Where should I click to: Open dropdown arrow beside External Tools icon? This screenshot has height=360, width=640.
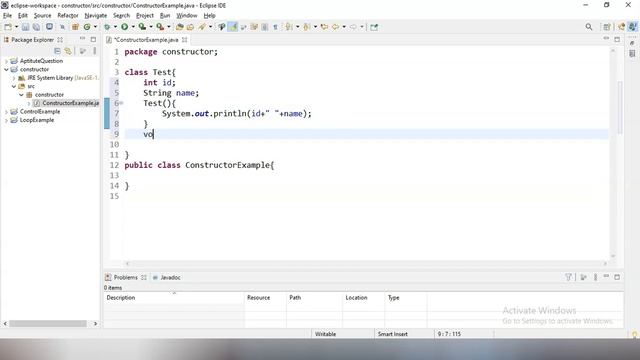tap(169, 27)
